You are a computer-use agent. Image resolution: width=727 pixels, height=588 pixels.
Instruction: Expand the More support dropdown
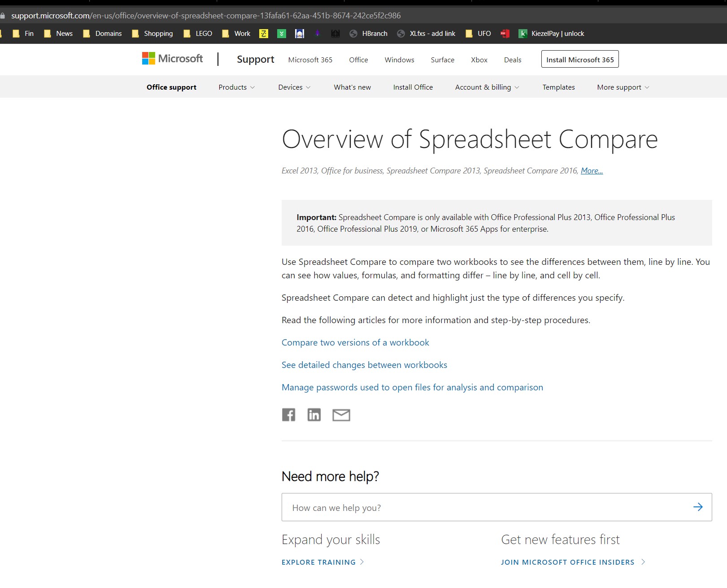click(623, 87)
